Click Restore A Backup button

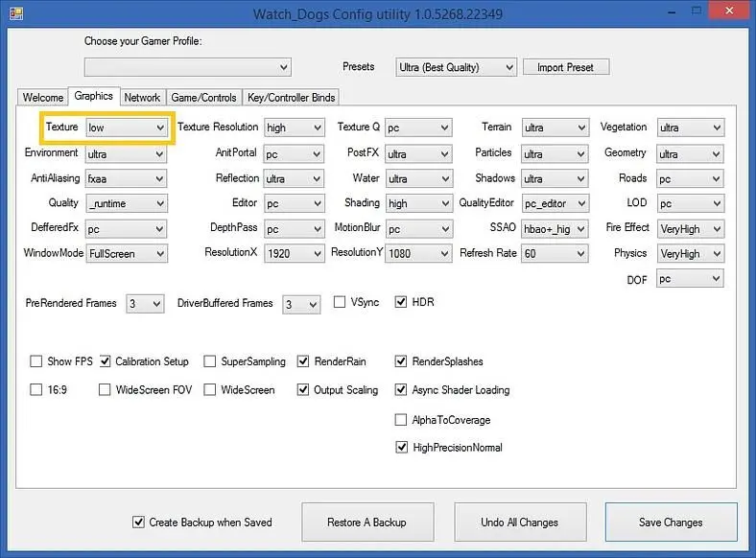(367, 522)
